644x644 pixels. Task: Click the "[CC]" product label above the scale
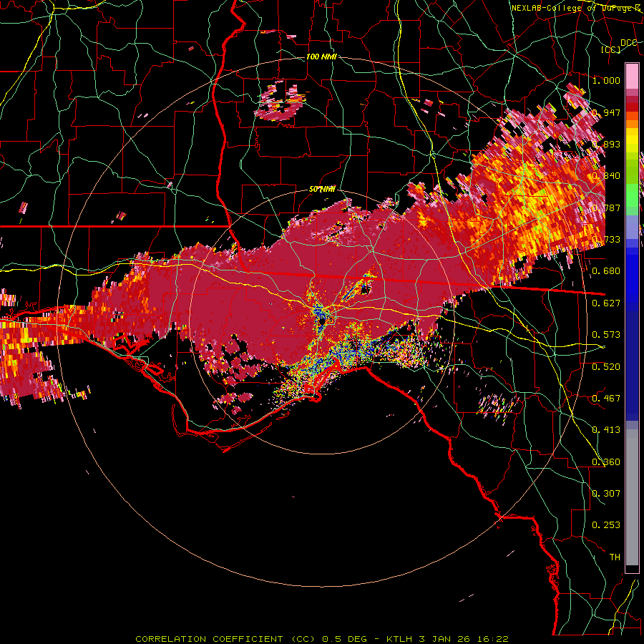[x=610, y=49]
